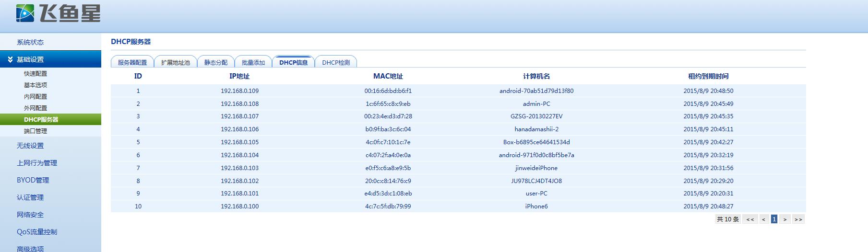
Task: Open 内网配置 submenu item
Action: click(x=36, y=97)
